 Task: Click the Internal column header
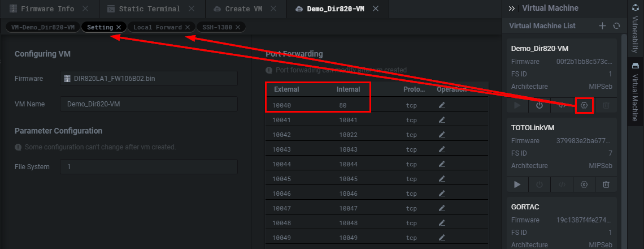(x=349, y=89)
